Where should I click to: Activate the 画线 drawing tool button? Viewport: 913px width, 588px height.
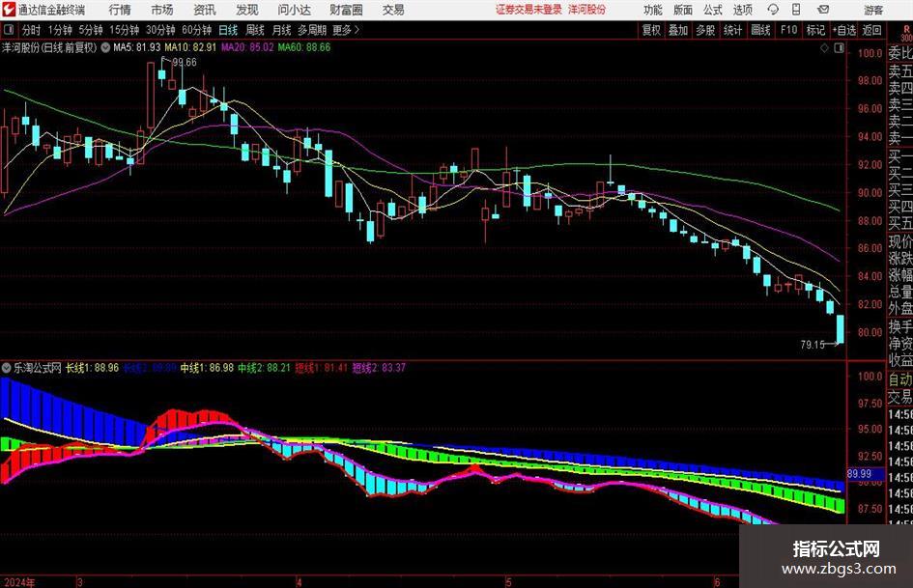[x=760, y=30]
